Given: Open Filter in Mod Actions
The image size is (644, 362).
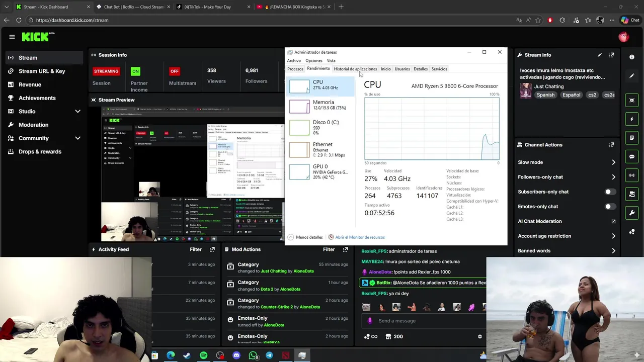Looking at the screenshot, I should pyautogui.click(x=329, y=249).
